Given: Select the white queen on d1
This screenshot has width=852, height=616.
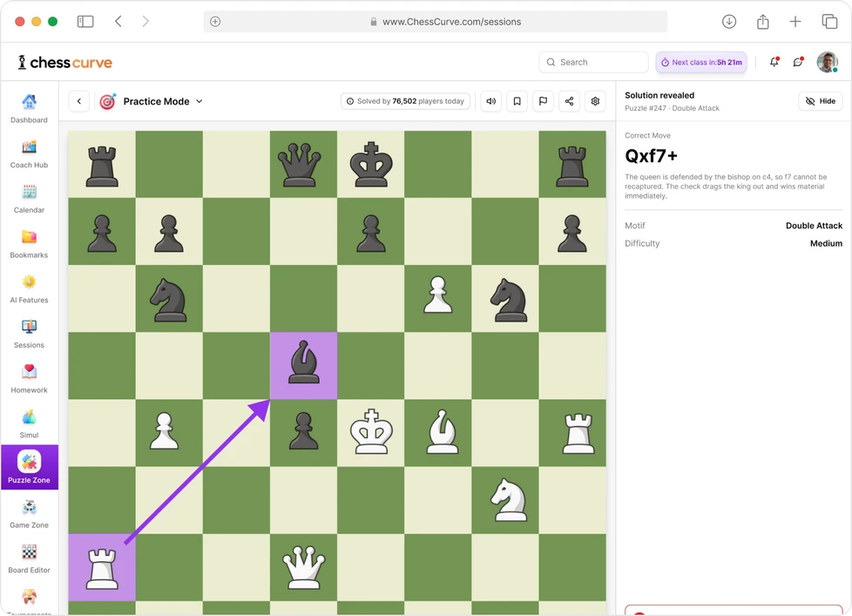Looking at the screenshot, I should click(x=304, y=568).
